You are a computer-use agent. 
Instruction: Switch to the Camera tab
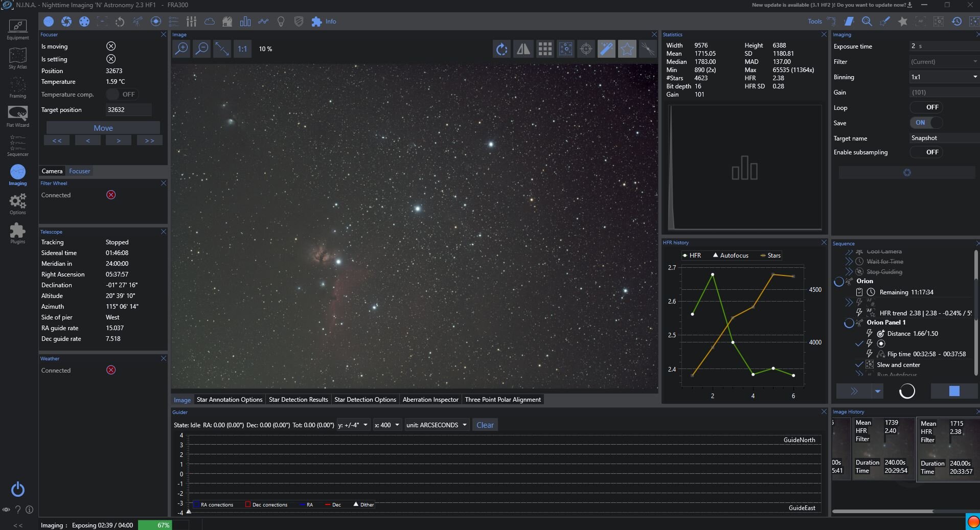(x=52, y=171)
